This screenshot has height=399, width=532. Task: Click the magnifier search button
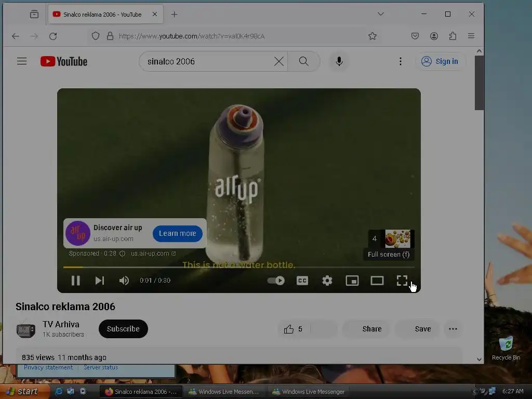pyautogui.click(x=303, y=61)
